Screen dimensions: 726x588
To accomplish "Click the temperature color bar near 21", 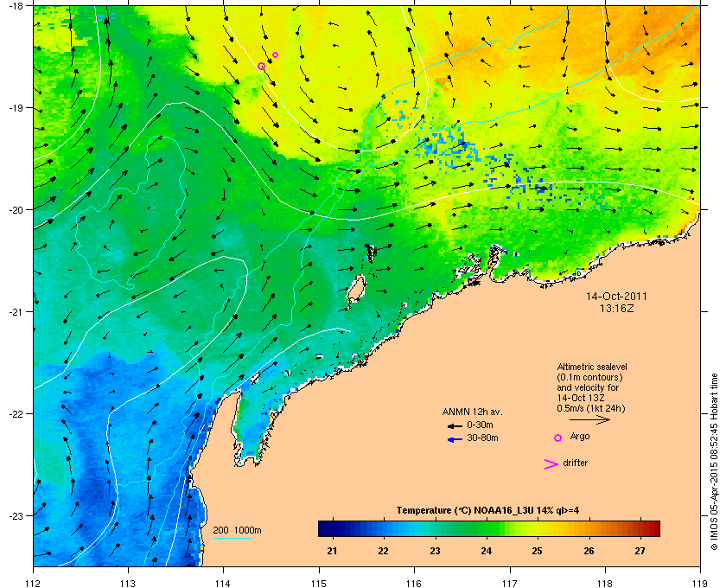I will coord(332,528).
